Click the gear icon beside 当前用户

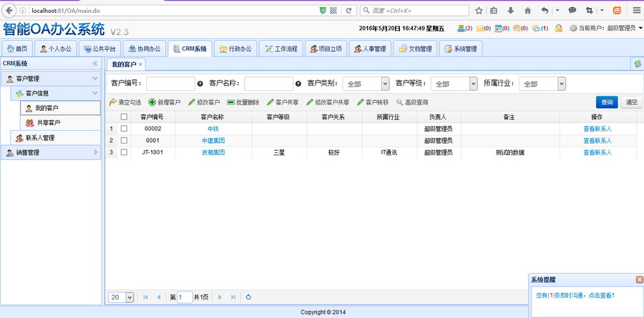tap(573, 29)
